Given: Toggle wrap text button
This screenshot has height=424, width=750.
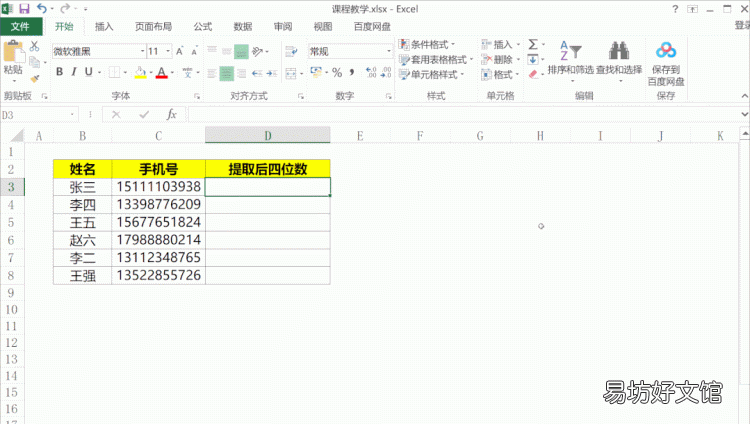Looking at the screenshot, I should point(290,51).
